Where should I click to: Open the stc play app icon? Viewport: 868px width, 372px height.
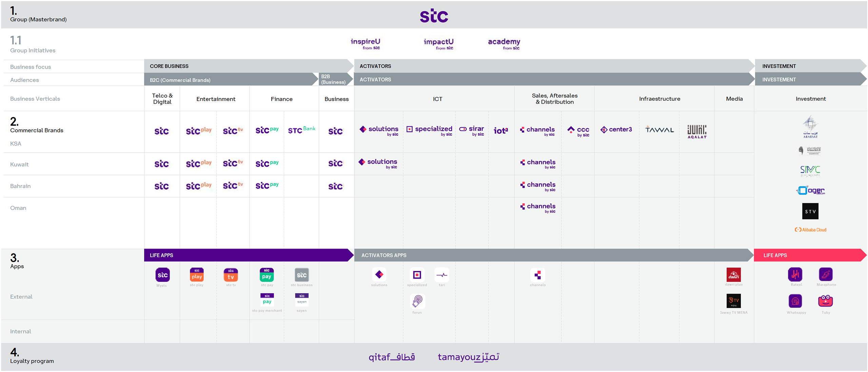click(197, 275)
